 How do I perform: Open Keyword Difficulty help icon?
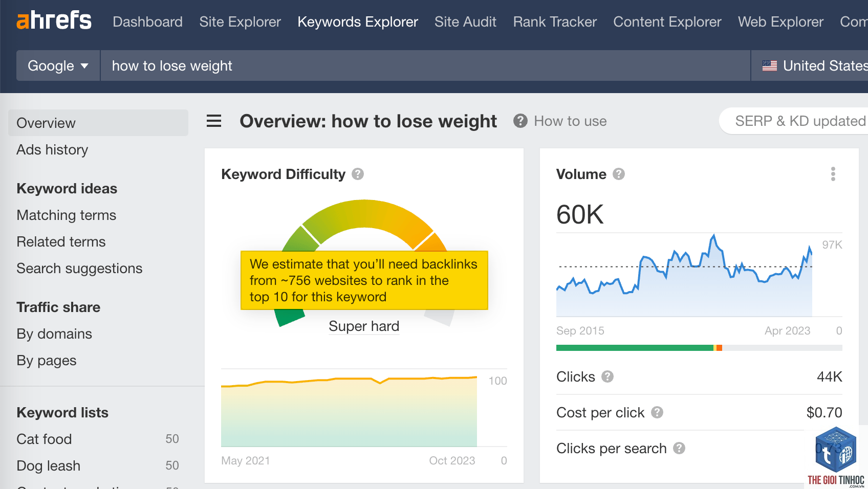pyautogui.click(x=358, y=174)
